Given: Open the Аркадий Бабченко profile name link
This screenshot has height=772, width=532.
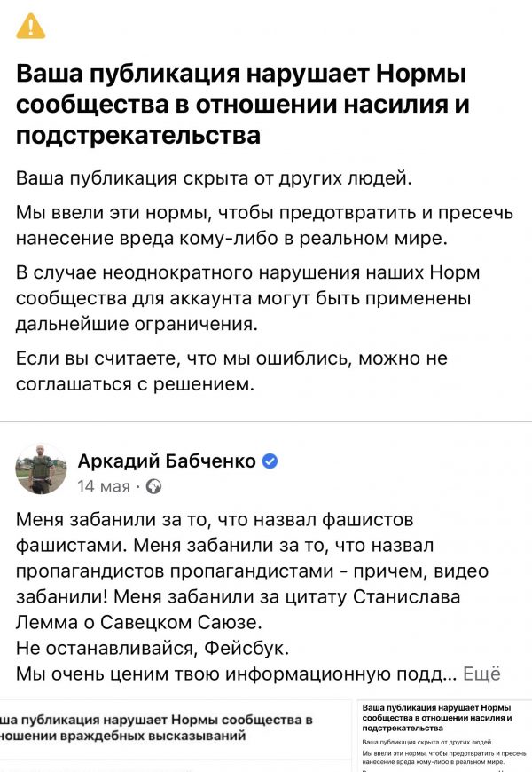Looking at the screenshot, I should tap(167, 461).
